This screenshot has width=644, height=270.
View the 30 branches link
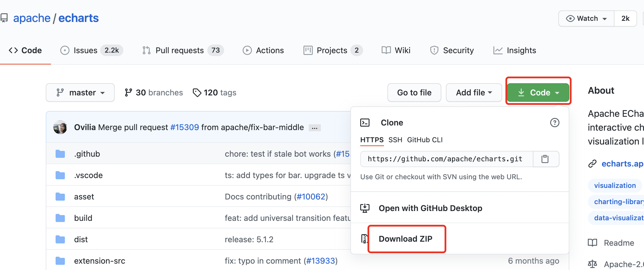[154, 93]
